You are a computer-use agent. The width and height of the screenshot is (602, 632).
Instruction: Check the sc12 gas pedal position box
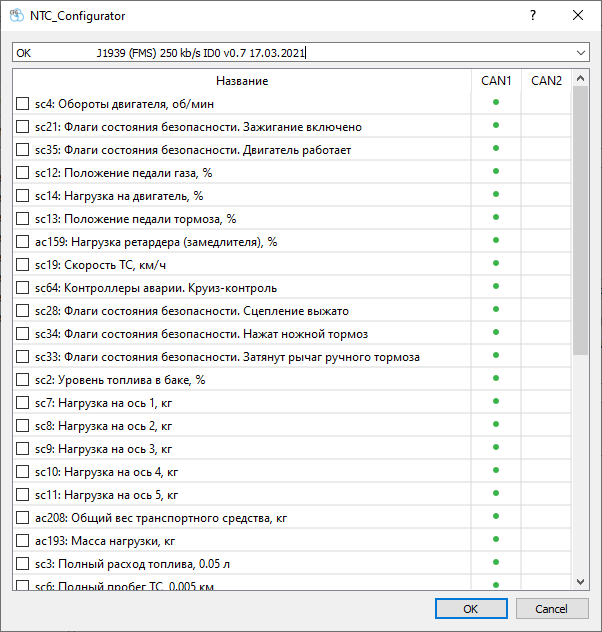[x=23, y=173]
